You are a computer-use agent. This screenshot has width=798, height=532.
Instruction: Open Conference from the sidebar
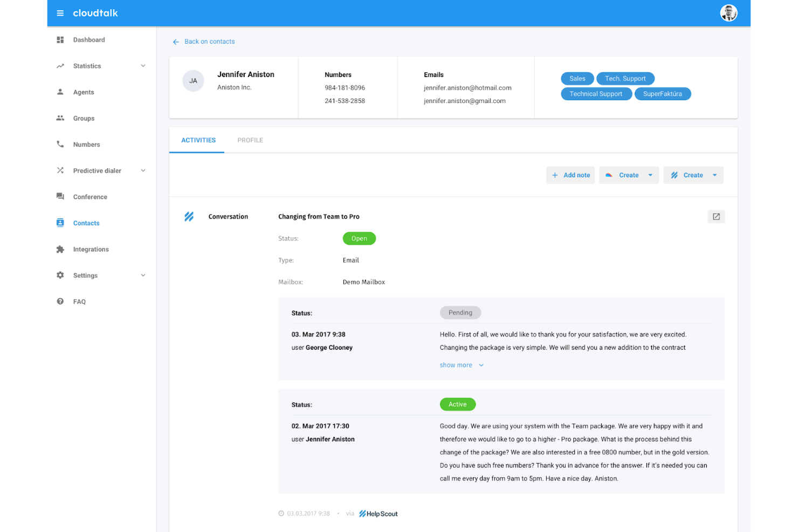coord(60,196)
